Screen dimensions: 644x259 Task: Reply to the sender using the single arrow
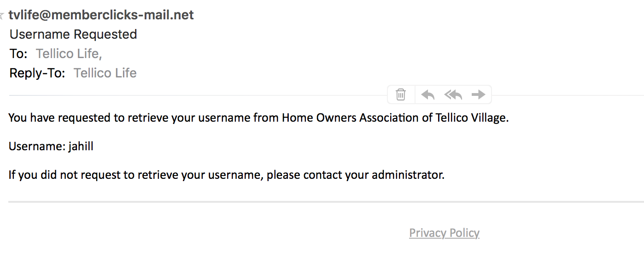click(428, 94)
